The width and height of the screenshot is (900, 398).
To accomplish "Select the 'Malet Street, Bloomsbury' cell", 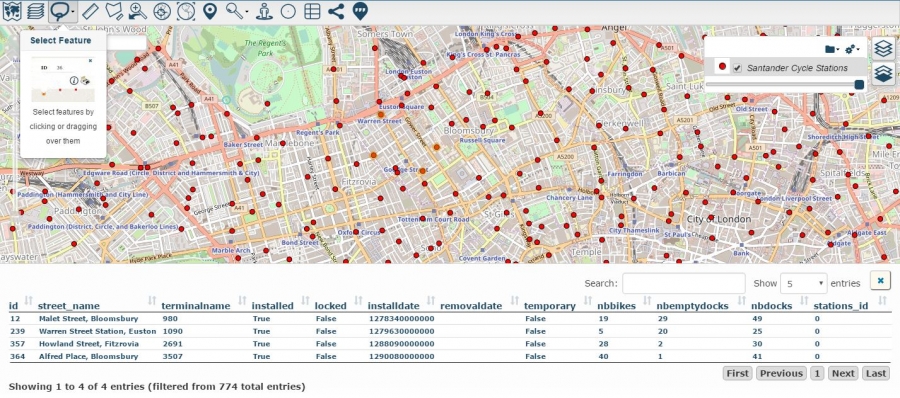I will point(88,318).
